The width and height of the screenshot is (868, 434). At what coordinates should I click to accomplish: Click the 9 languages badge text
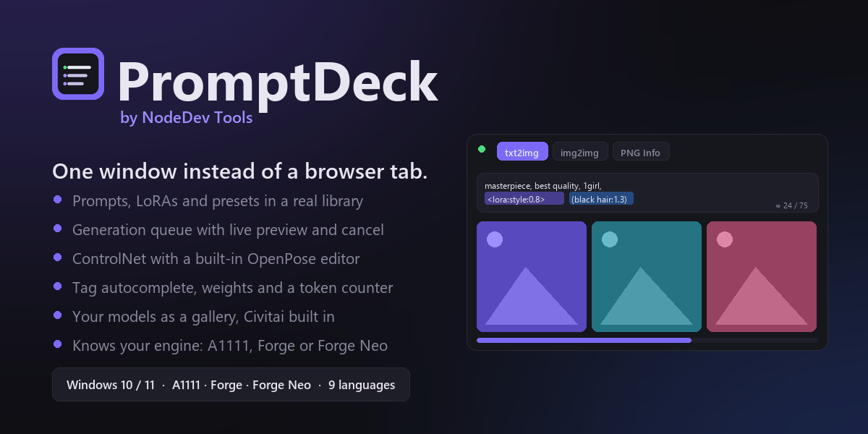pos(362,385)
